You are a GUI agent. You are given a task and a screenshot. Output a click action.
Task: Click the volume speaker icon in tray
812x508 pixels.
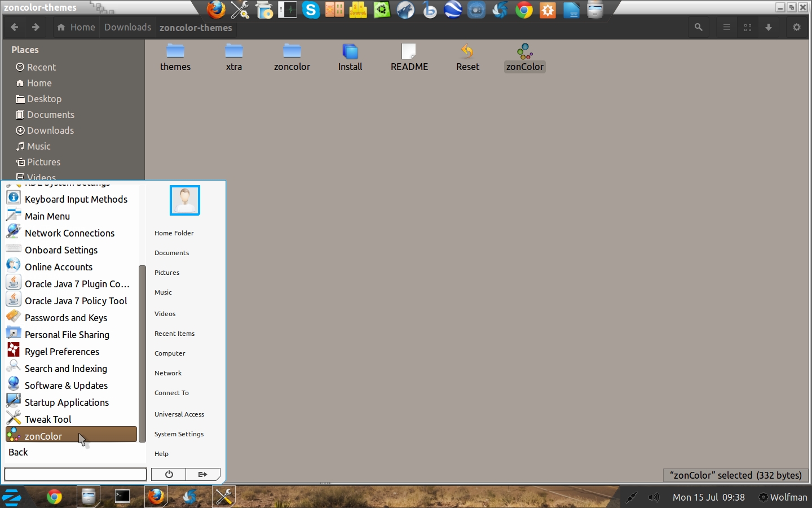coord(654,497)
